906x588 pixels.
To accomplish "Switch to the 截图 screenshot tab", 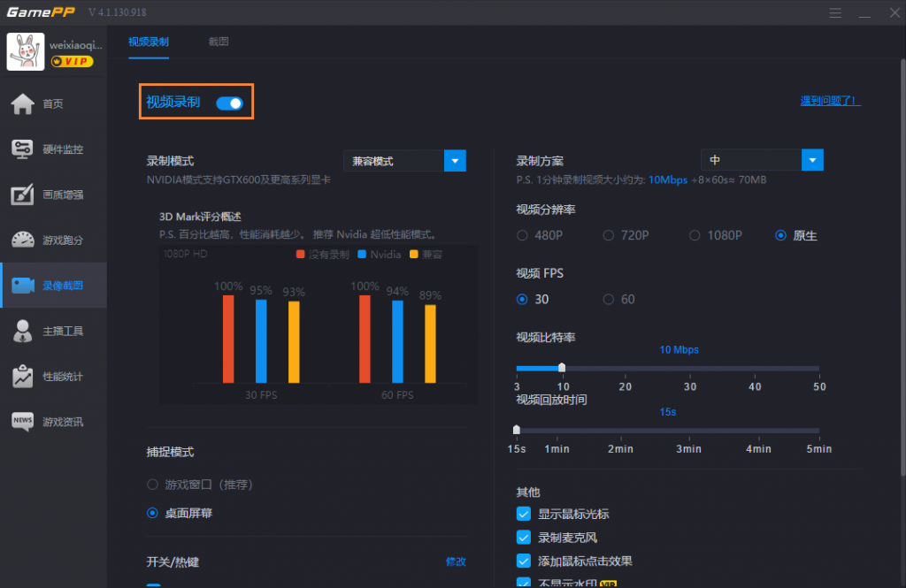I will (219, 41).
